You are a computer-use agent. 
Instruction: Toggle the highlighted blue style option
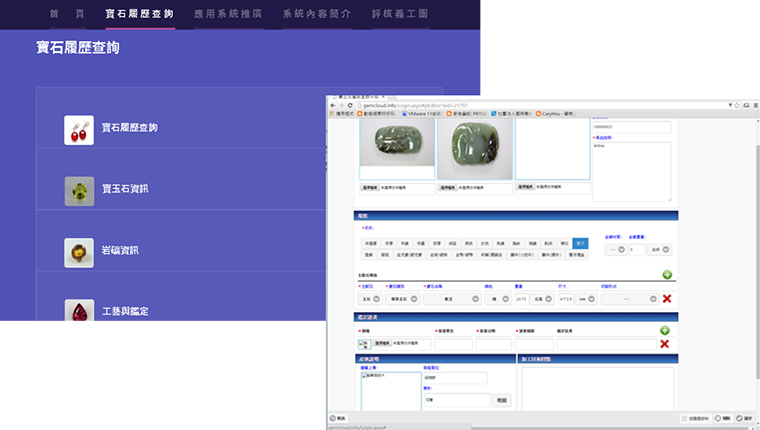(x=580, y=243)
